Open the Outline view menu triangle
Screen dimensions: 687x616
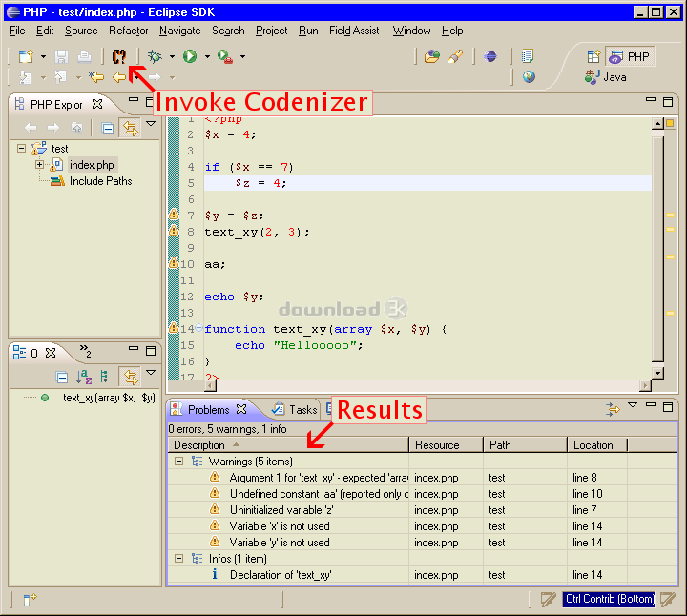[151, 372]
